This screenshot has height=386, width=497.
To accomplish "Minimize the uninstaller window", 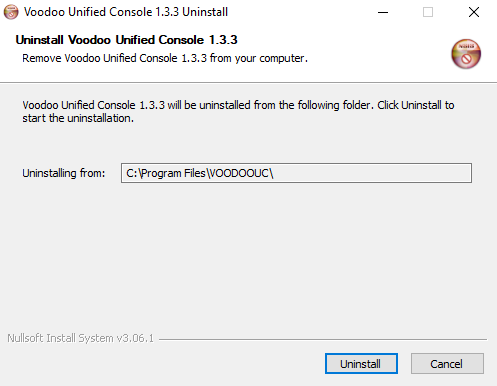I will 383,12.
